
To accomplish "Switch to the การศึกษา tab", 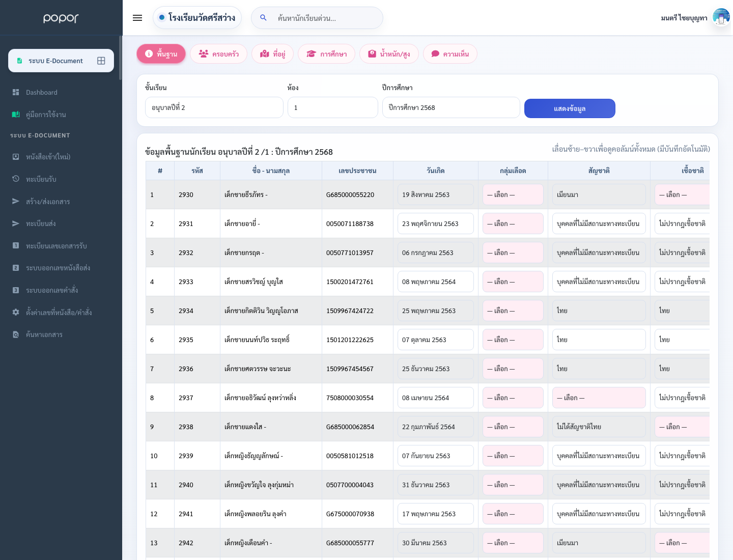I will click(x=326, y=54).
